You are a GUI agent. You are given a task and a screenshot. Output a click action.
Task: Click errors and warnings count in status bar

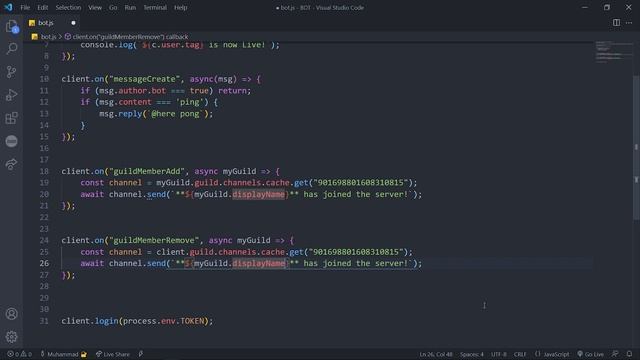(x=19, y=354)
